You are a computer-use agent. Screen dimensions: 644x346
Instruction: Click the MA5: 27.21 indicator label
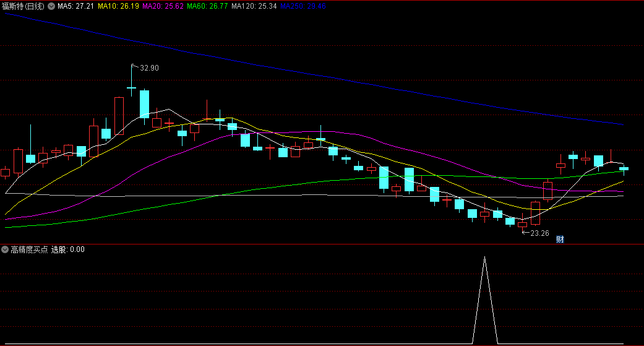point(76,6)
